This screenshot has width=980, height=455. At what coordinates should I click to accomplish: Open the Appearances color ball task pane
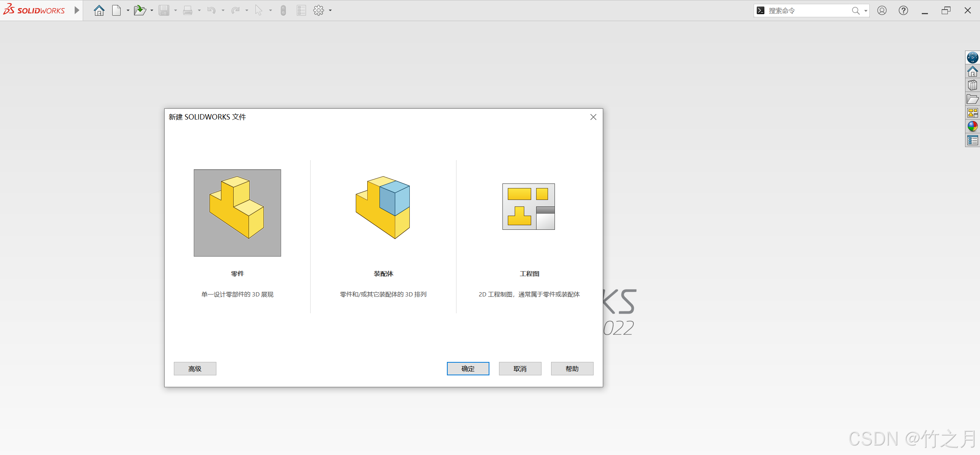972,126
